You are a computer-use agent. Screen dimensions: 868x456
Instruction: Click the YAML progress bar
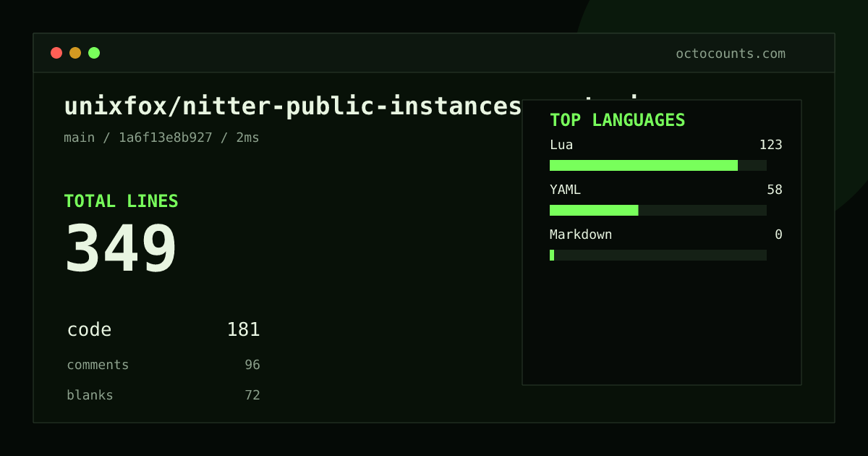coord(658,210)
